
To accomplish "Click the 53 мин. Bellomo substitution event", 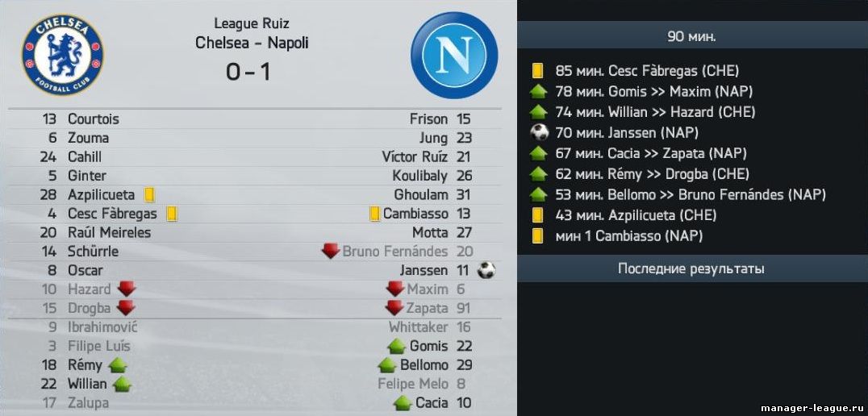I will [691, 195].
